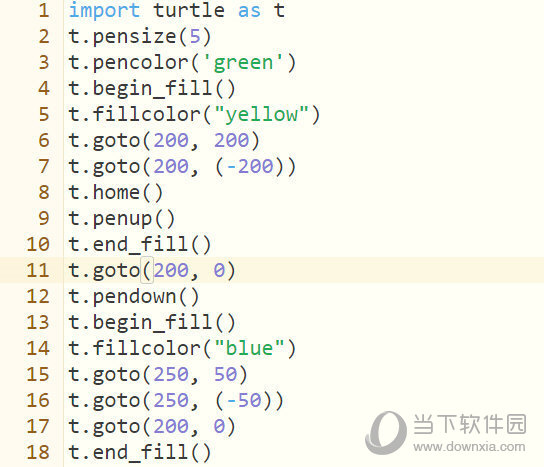Click the www.downxia.com watermark text
This screenshot has height=467, width=544.
[469, 447]
